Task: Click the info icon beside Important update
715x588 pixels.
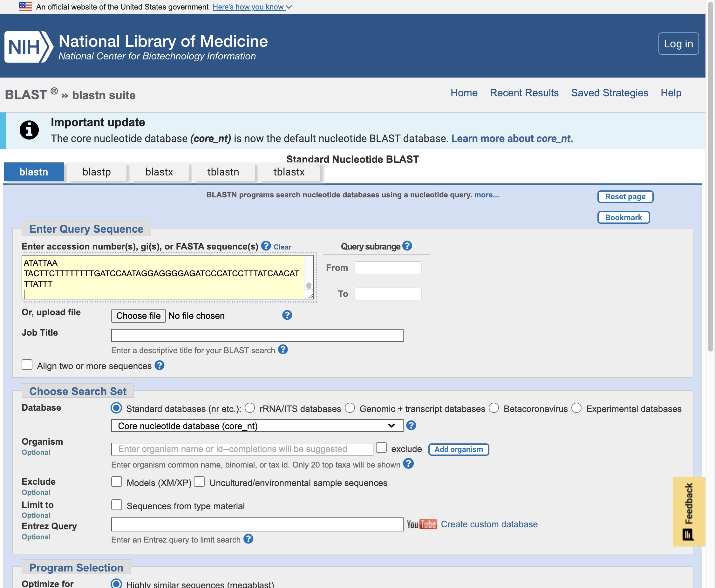Action: pos(29,130)
